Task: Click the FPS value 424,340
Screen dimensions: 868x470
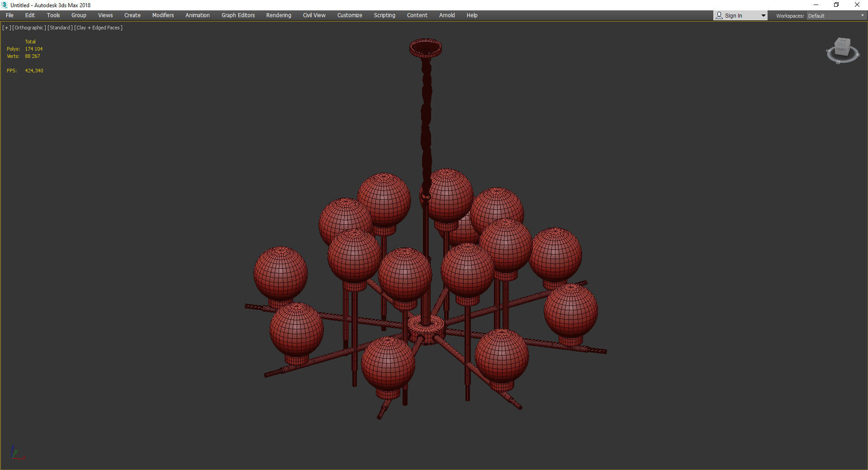Action: pyautogui.click(x=34, y=71)
